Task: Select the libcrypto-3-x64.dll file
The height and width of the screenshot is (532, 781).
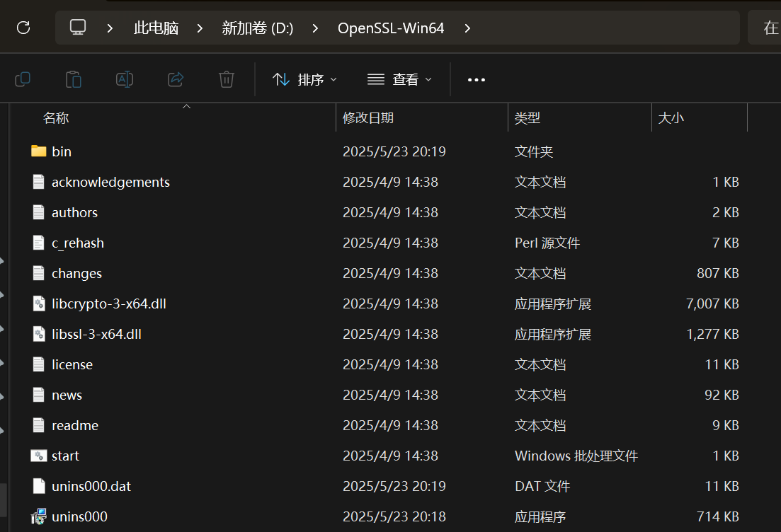Action: [108, 303]
